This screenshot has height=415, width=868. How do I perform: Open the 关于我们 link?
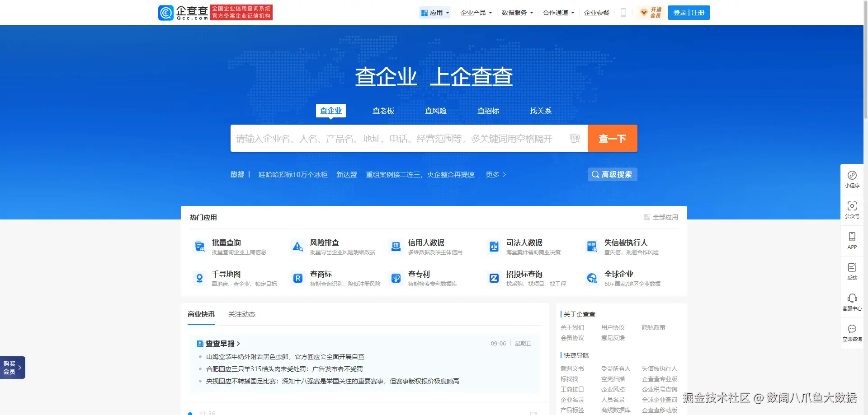(x=572, y=327)
